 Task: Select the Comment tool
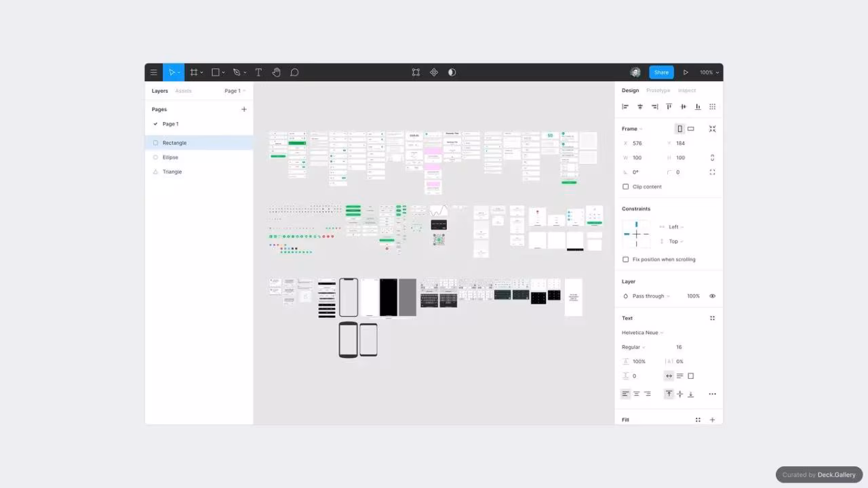294,73
